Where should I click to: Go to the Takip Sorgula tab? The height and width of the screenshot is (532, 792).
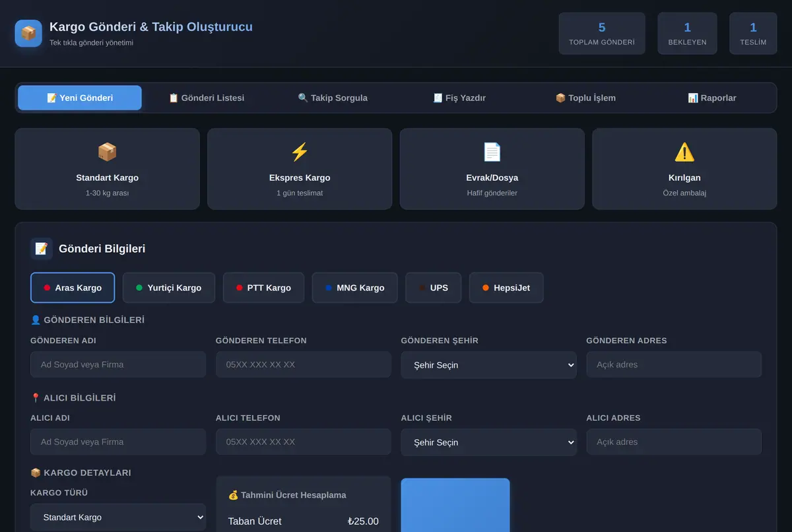(333, 98)
